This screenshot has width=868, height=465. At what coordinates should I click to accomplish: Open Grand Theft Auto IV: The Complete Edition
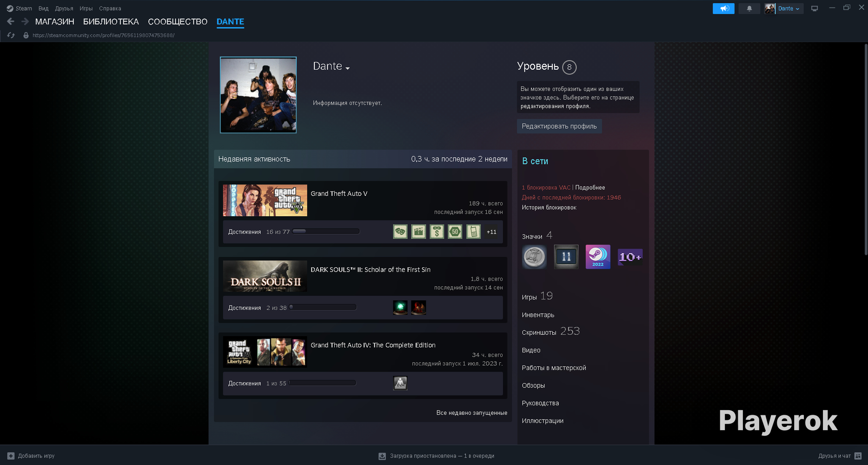click(373, 345)
